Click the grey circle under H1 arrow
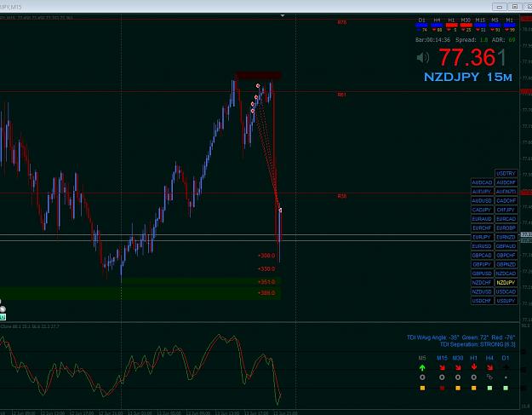The width and height of the screenshot is (532, 415). tap(474, 378)
